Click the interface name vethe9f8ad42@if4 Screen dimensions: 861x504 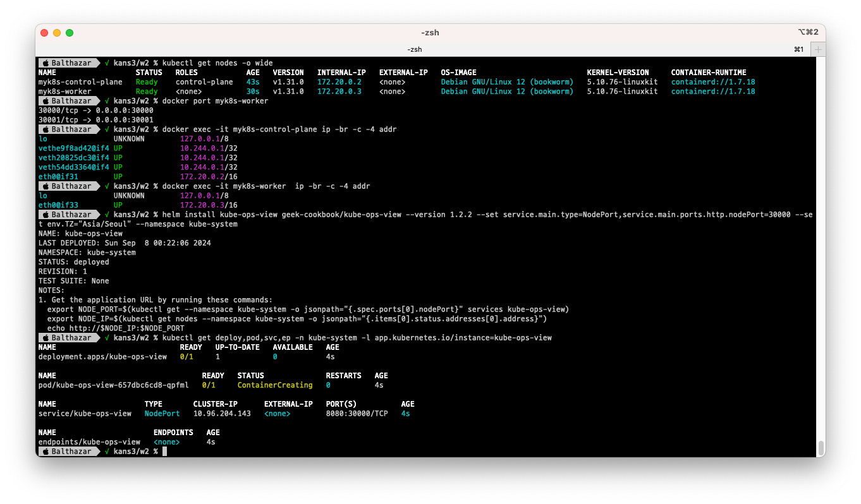click(73, 148)
